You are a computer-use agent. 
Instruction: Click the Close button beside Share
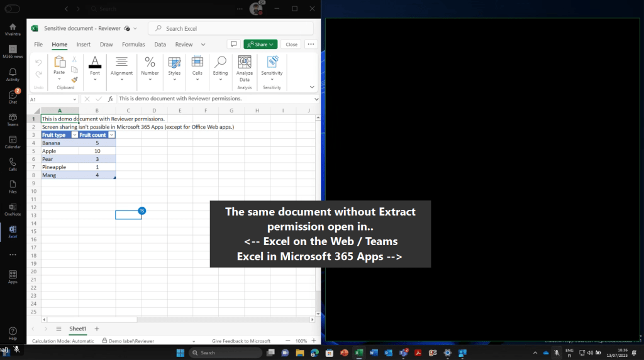pyautogui.click(x=291, y=45)
